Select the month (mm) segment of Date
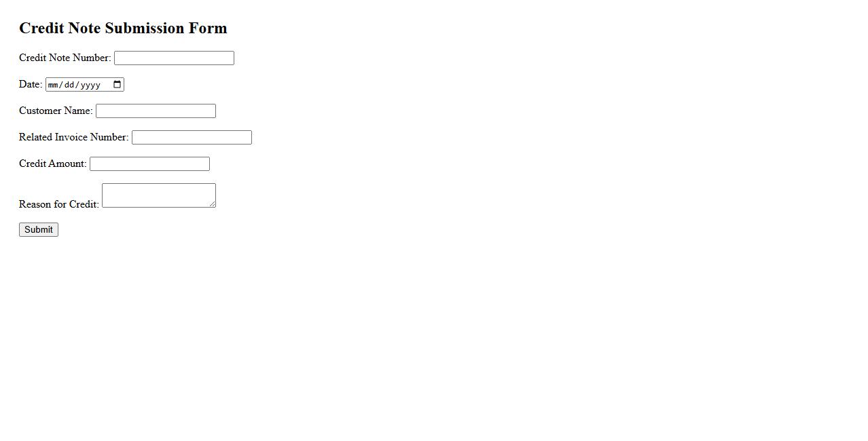The width and height of the screenshot is (868, 441). 54,85
